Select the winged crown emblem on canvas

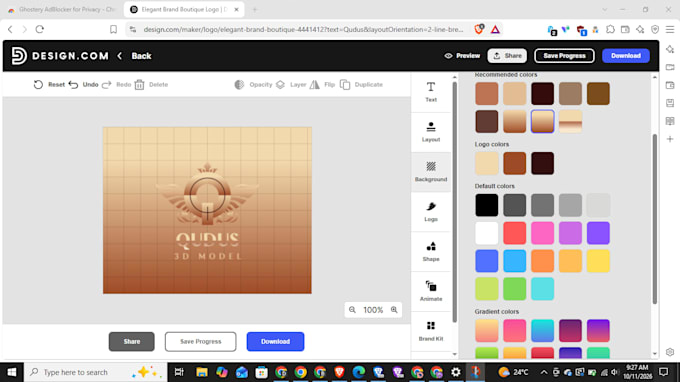click(x=207, y=194)
